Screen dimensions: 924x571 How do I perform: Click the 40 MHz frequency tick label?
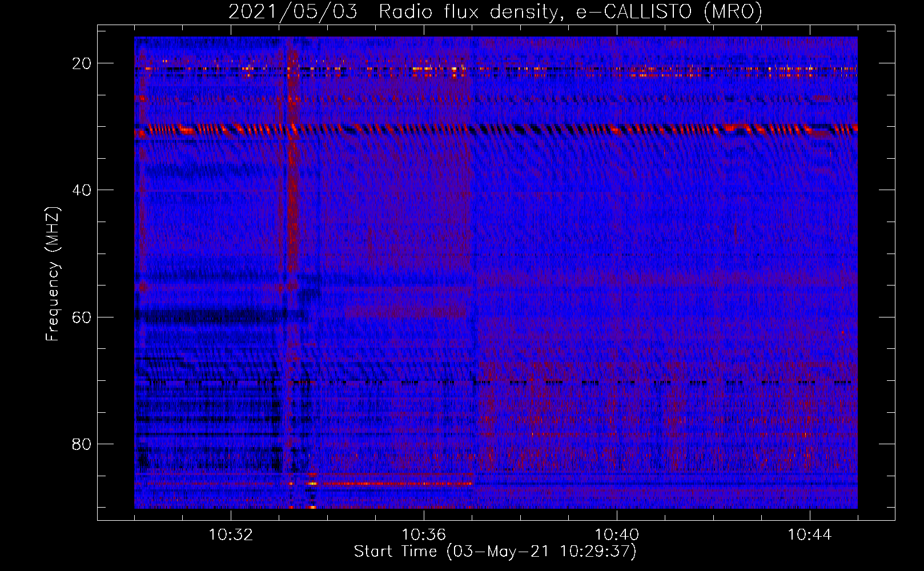click(82, 190)
